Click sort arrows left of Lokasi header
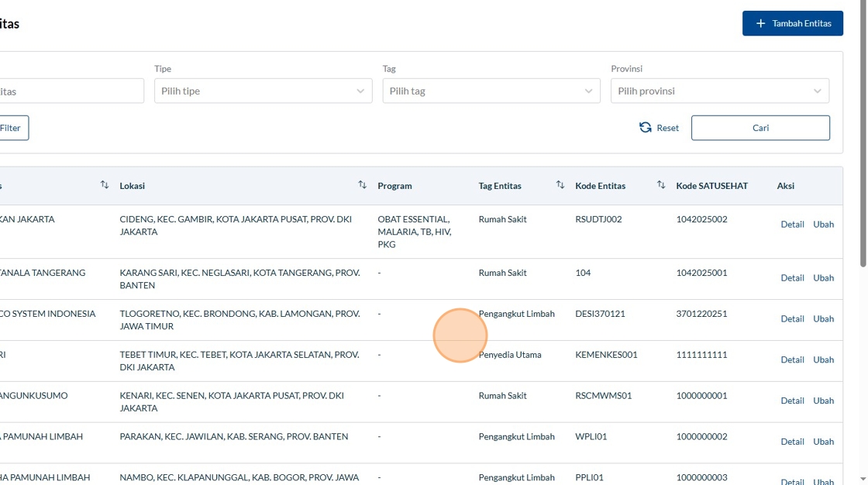Viewport: 868px width, 485px height. (105, 185)
